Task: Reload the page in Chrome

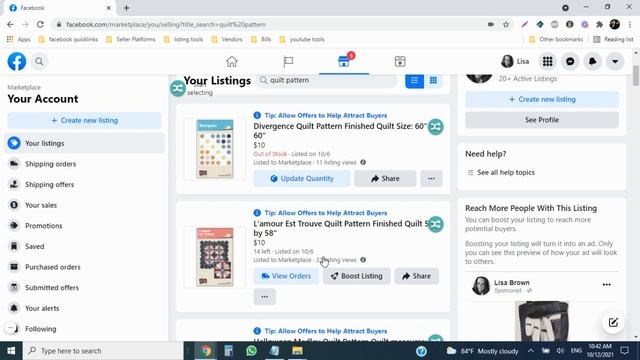Action: pyautogui.click(x=40, y=24)
